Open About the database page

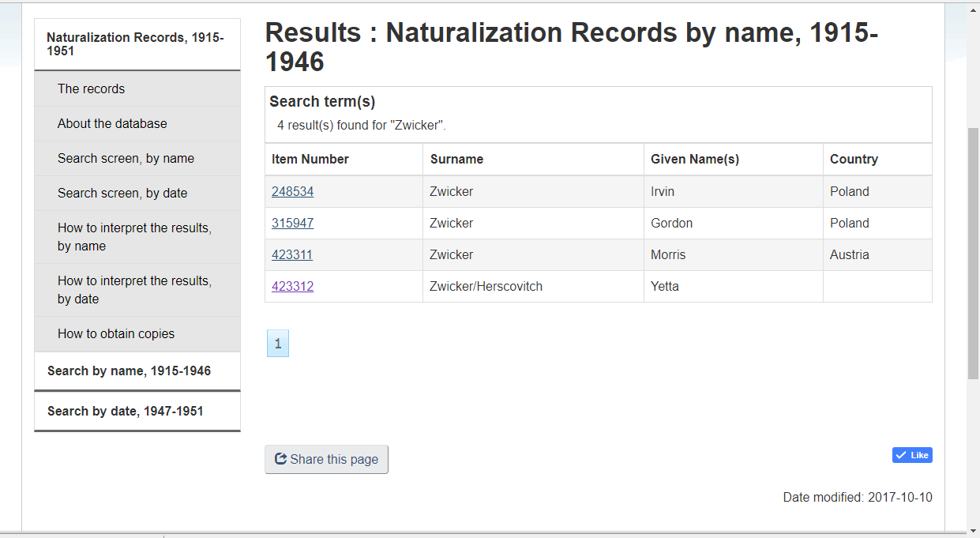(112, 123)
